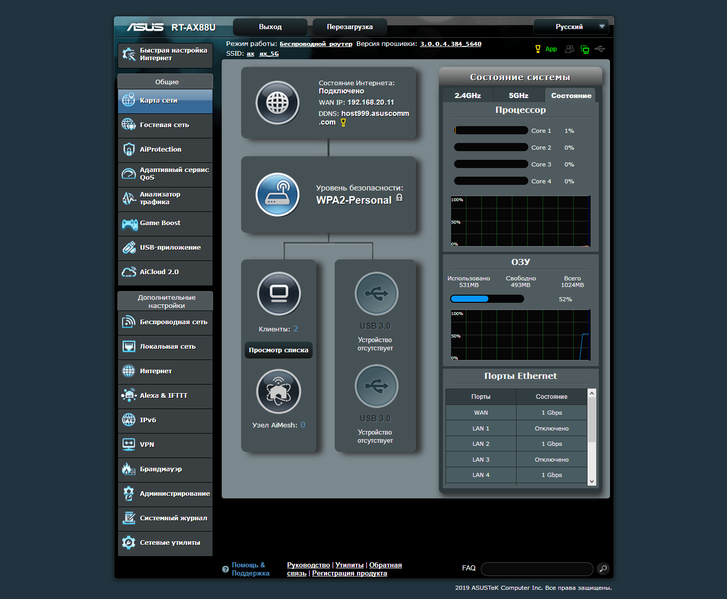This screenshot has width=727, height=599.
Task: Switch to the 5GHz tab
Action: [518, 96]
